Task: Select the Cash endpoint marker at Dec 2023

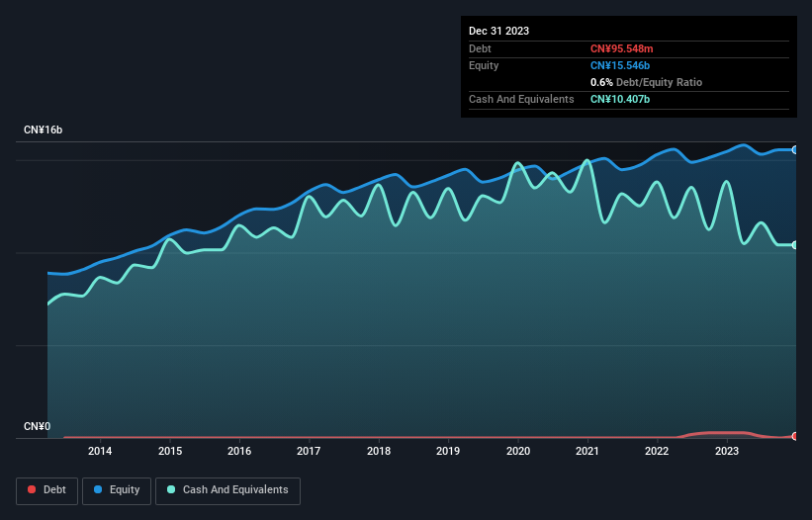Action: 795,245
